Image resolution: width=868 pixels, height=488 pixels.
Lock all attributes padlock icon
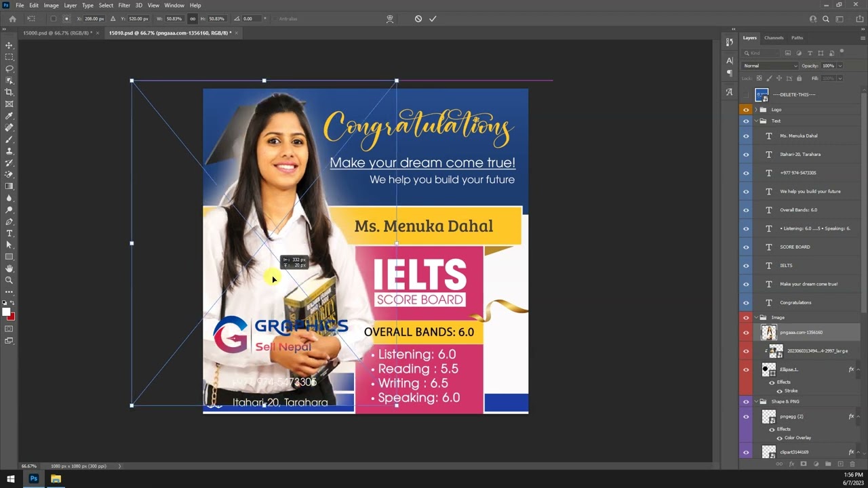[799, 78]
